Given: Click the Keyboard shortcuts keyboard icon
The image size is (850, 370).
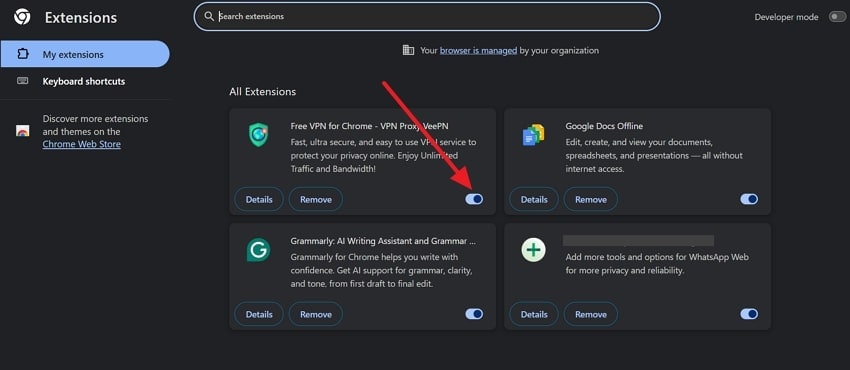Looking at the screenshot, I should click(x=22, y=81).
